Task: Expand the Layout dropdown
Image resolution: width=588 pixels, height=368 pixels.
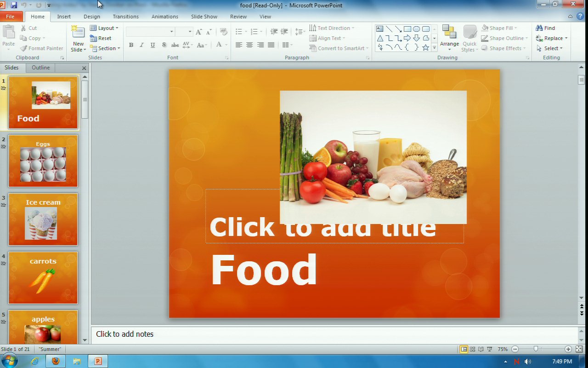Action: click(x=104, y=28)
